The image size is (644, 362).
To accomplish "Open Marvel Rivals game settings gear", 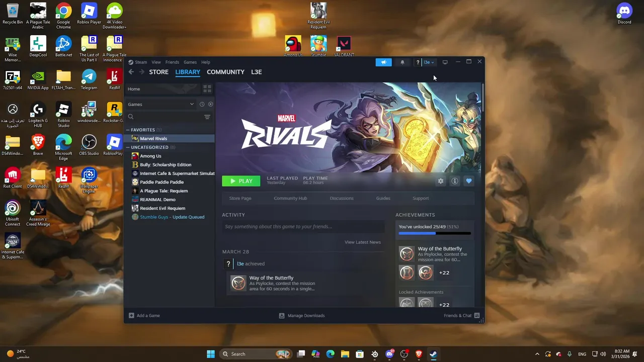I will 441,181.
